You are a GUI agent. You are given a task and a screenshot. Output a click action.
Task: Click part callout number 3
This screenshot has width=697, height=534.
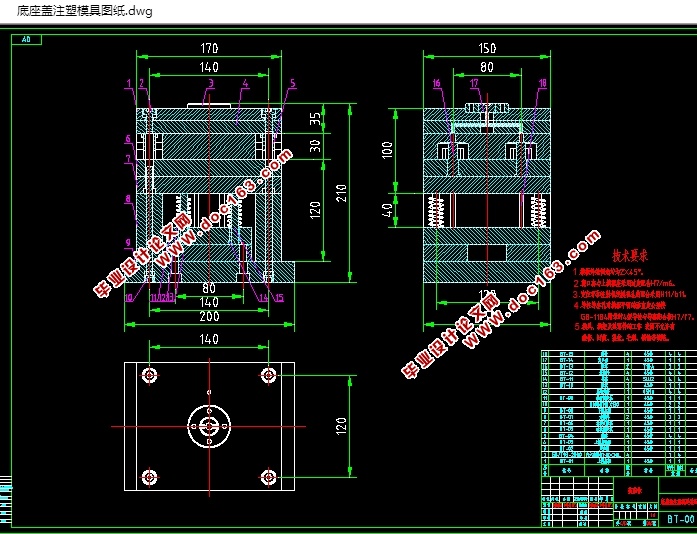211,83
